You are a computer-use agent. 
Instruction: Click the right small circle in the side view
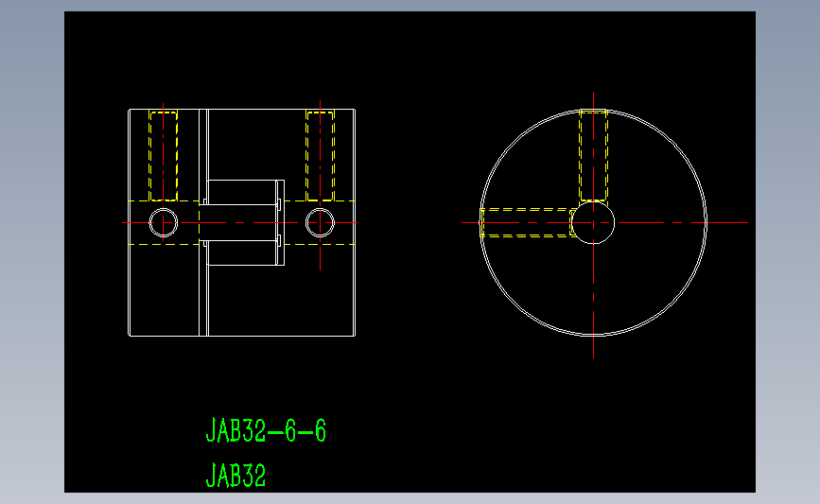pos(320,223)
